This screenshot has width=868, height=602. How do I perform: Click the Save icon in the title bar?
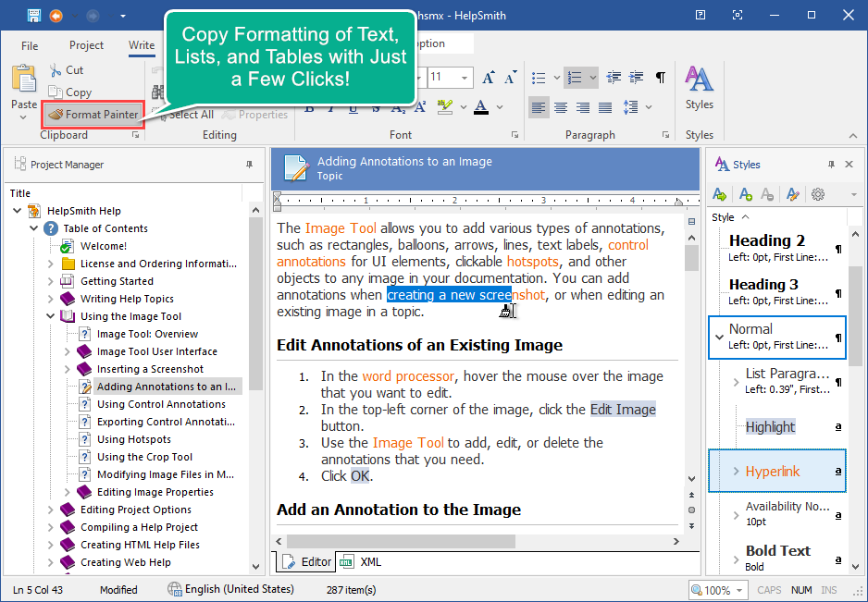[x=34, y=16]
